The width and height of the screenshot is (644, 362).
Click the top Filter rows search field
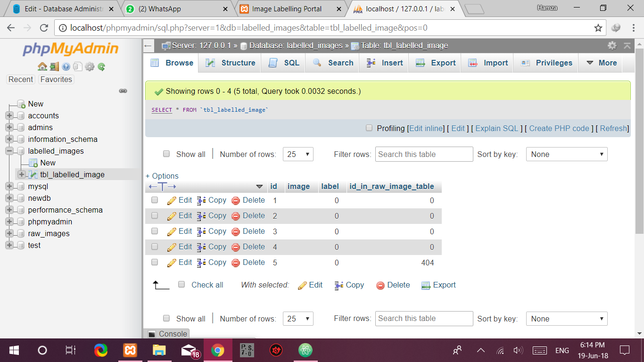[x=424, y=154]
